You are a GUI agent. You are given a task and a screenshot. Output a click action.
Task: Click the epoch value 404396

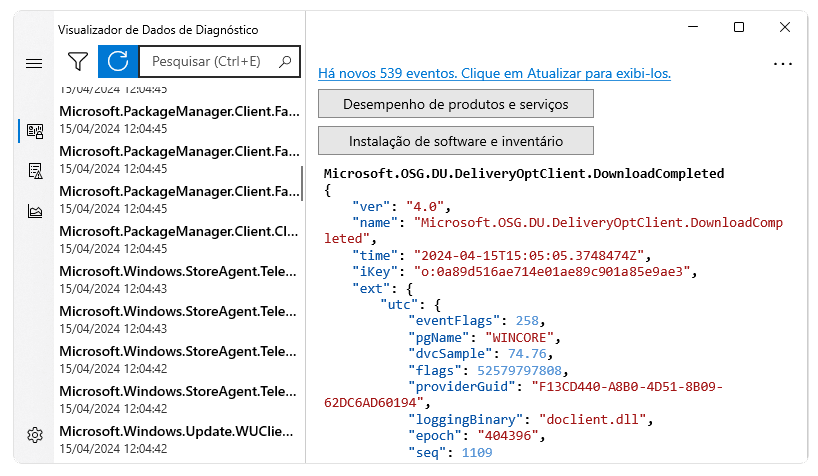point(508,436)
